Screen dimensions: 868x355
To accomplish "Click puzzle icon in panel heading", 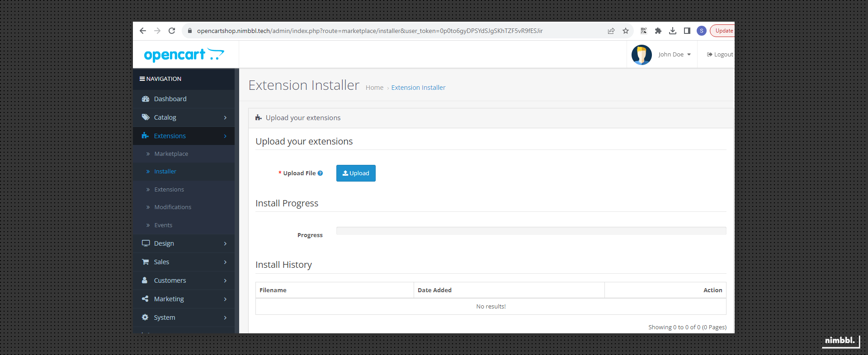I will (259, 117).
